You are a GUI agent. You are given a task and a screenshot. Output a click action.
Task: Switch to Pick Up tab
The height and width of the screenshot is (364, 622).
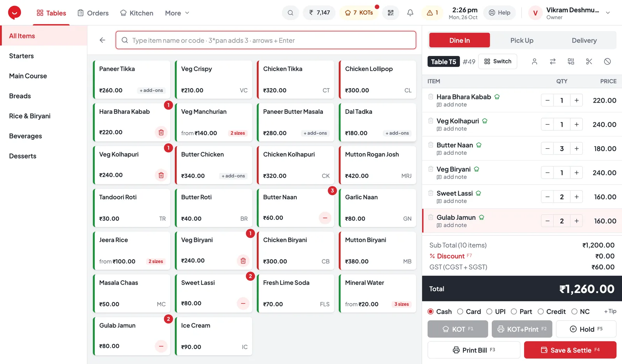pos(522,40)
